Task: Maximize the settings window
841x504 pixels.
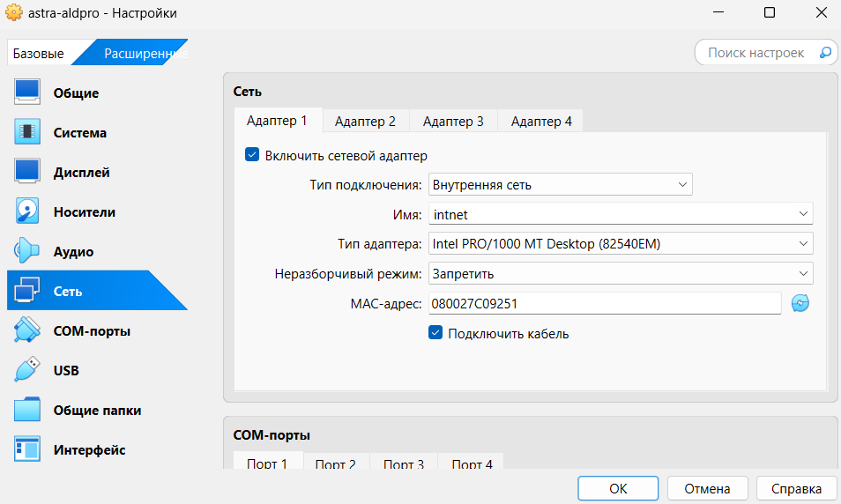Action: tap(770, 12)
